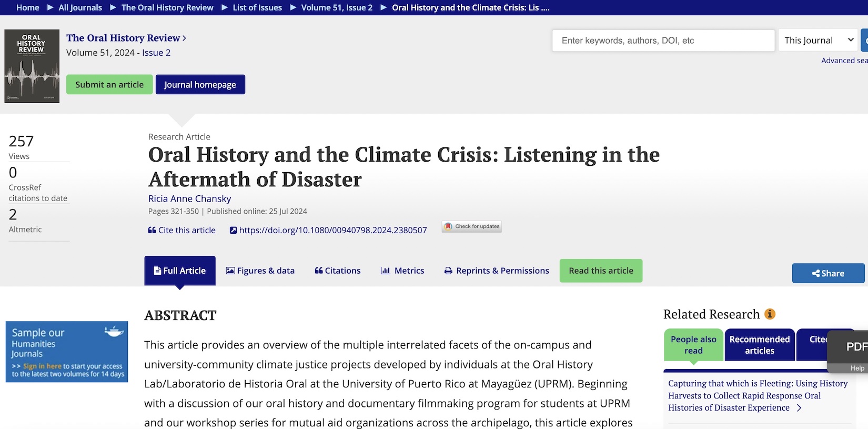Open the This Journal search scope dropdown

click(818, 41)
